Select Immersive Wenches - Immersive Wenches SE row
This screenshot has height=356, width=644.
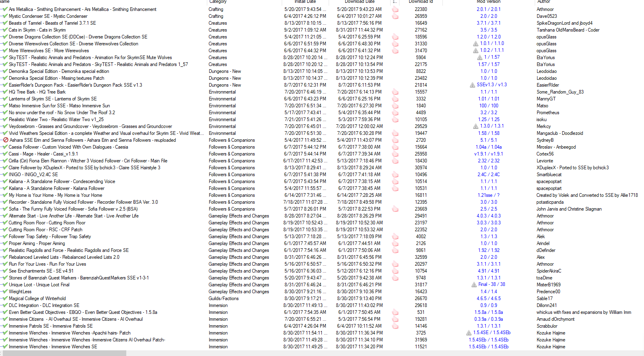pos(53,347)
